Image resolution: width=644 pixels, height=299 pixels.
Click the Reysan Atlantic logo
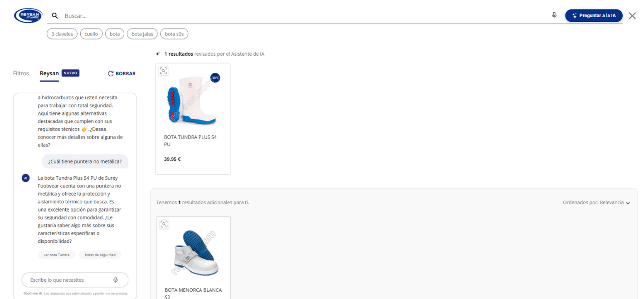click(28, 15)
